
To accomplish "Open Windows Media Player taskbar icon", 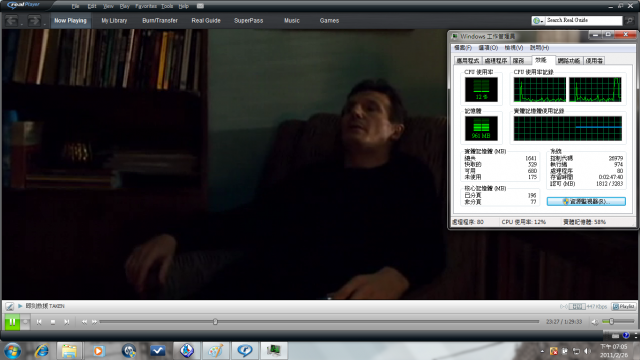I will (x=98, y=351).
